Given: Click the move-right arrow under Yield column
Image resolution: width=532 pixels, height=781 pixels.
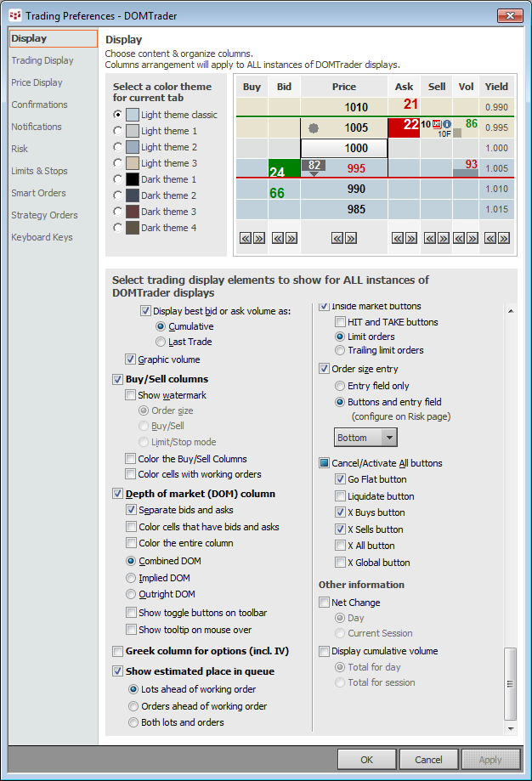Looking at the screenshot, I should click(503, 239).
